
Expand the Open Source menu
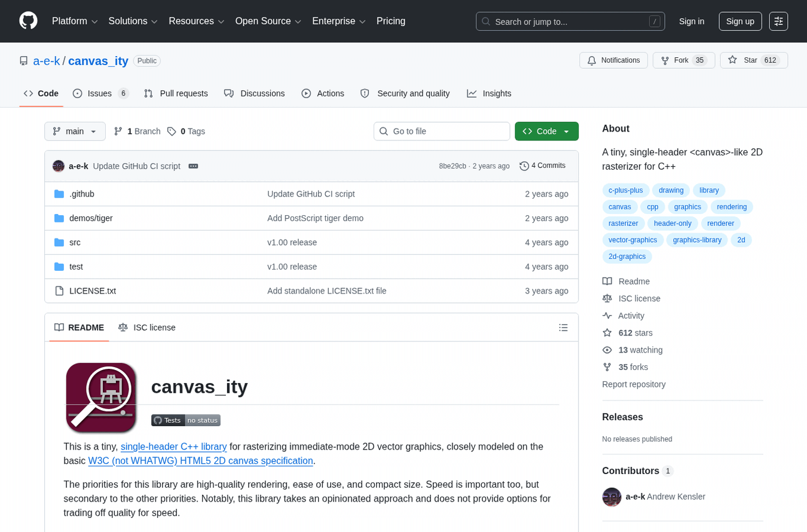[x=268, y=21]
